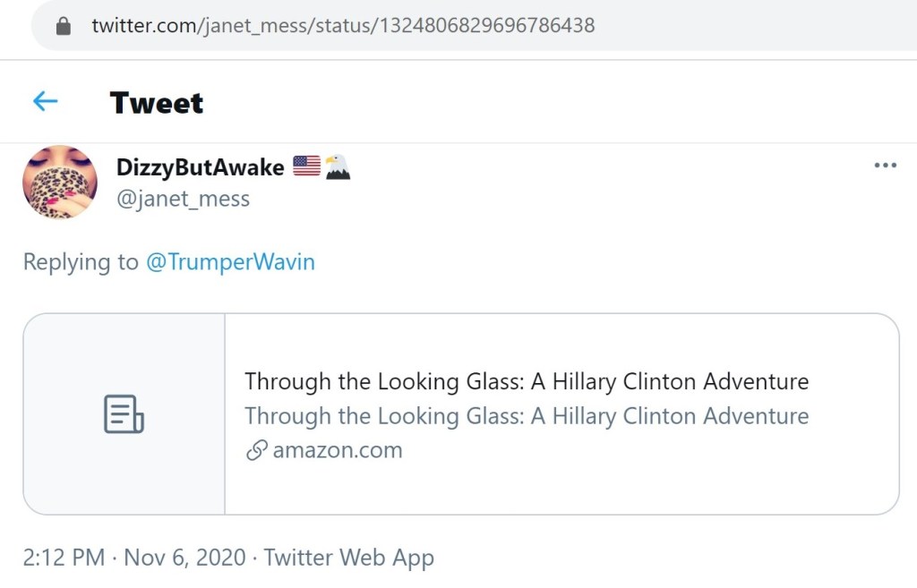Image resolution: width=917 pixels, height=588 pixels.
Task: Click the American flag emoji
Action: (306, 166)
